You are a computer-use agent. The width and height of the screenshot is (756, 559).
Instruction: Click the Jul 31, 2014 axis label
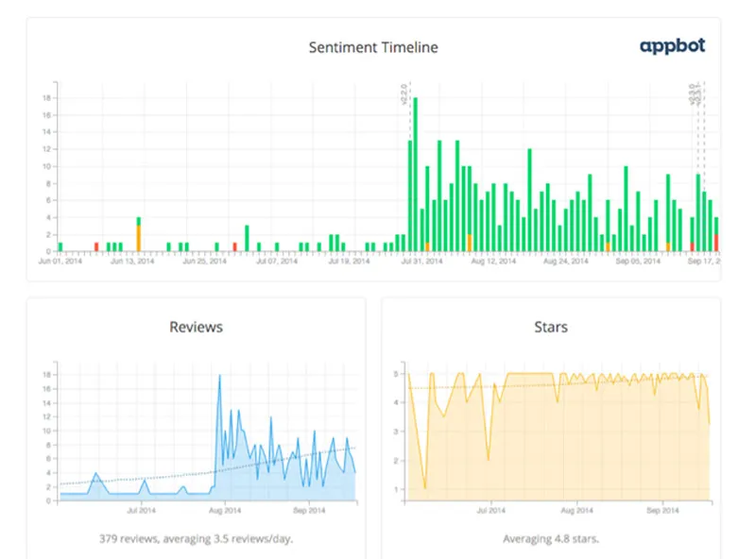[x=421, y=261]
